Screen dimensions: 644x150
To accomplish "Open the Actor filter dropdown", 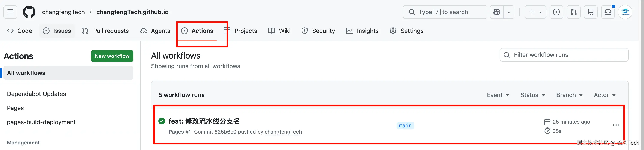I will tap(605, 95).
